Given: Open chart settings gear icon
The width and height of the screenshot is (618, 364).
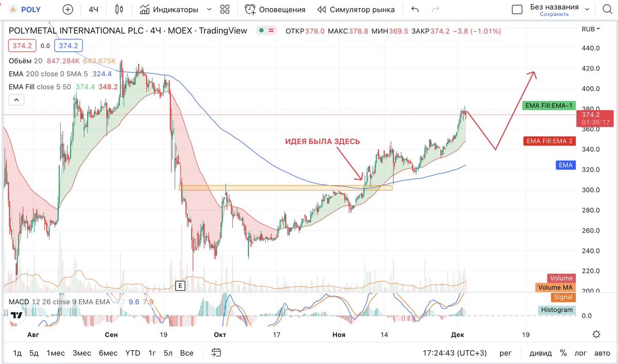Looking at the screenshot, I should [x=596, y=334].
